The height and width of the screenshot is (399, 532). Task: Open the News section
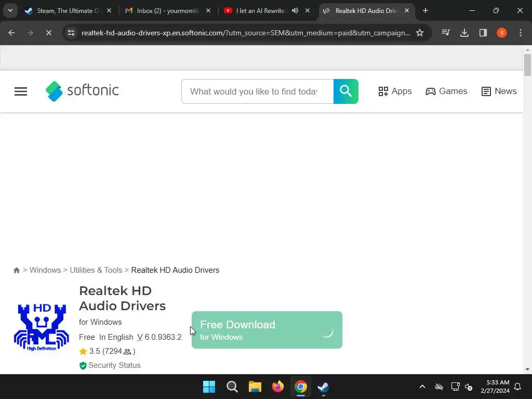(x=499, y=91)
